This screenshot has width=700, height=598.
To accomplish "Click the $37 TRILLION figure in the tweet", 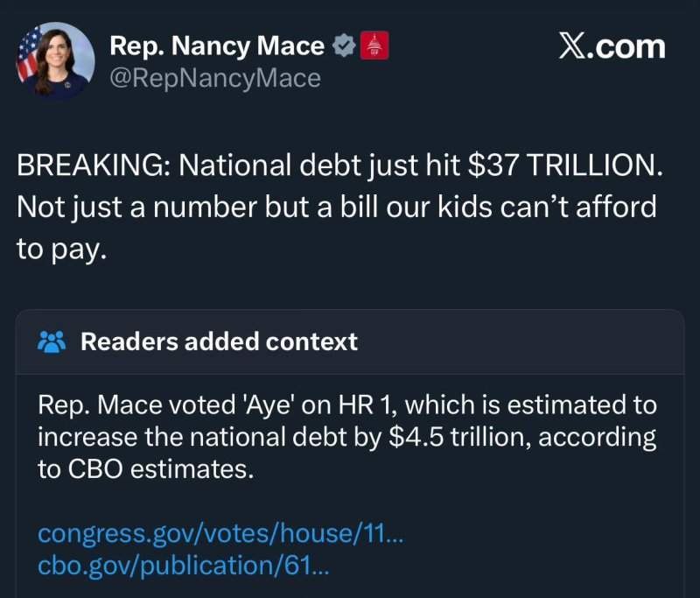I will coord(564,165).
